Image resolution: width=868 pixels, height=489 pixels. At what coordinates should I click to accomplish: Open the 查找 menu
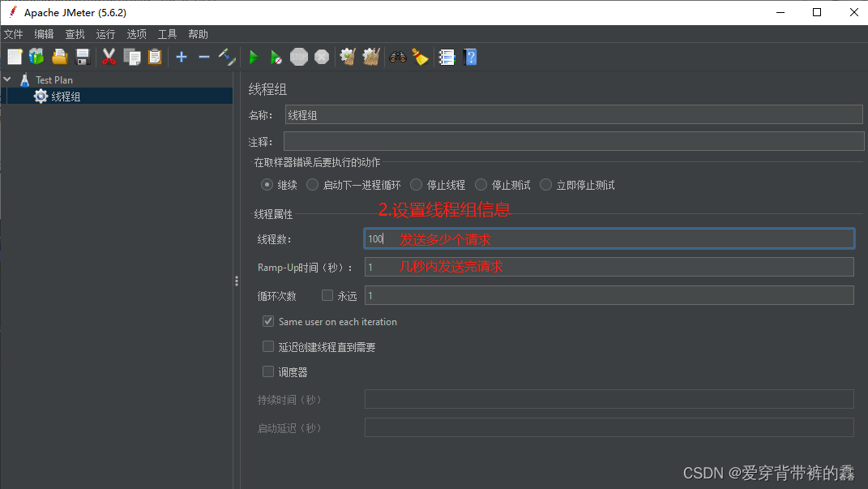(x=75, y=34)
